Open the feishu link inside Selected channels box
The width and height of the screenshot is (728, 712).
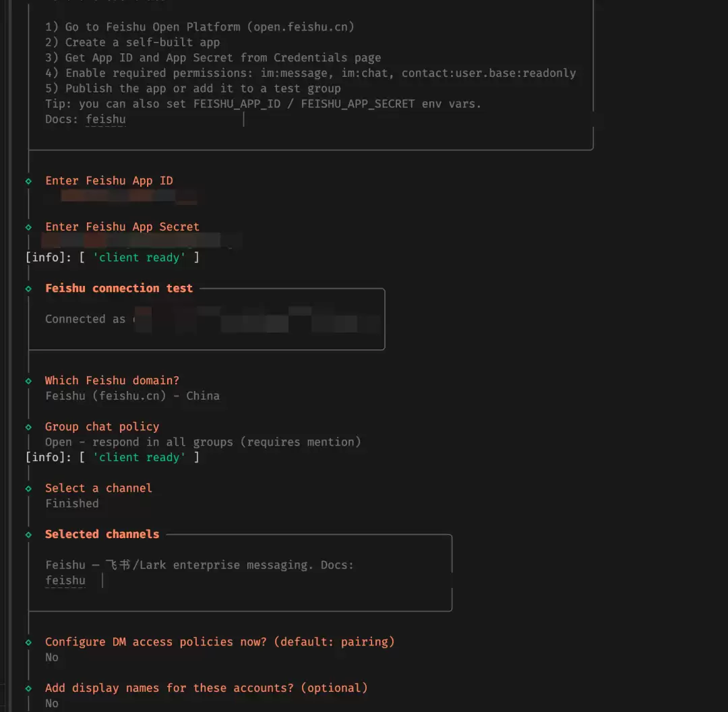click(x=65, y=581)
